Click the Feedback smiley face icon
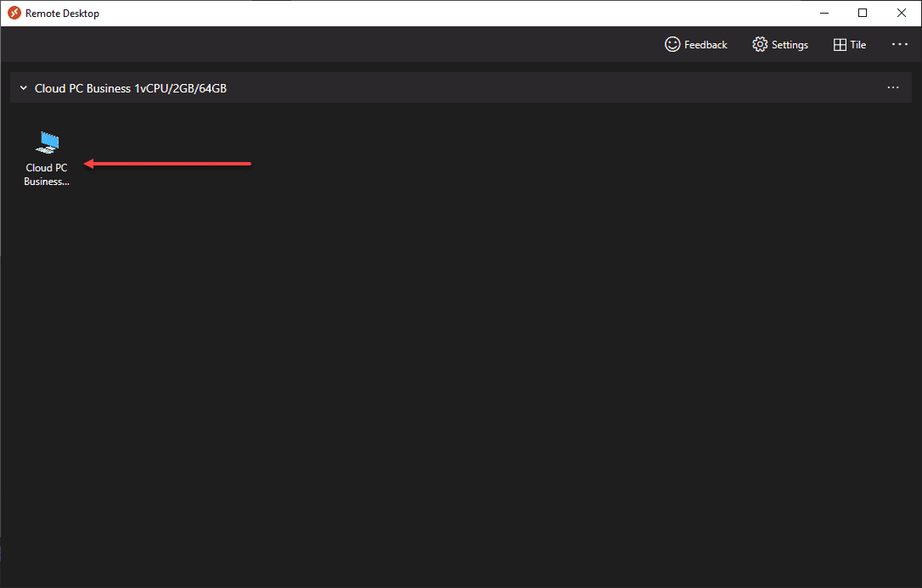Viewport: 922px width, 588px height. pyautogui.click(x=672, y=44)
